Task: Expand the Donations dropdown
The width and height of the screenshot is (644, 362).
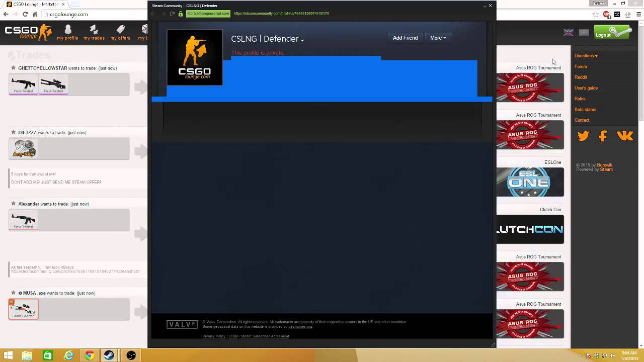Action: (586, 56)
